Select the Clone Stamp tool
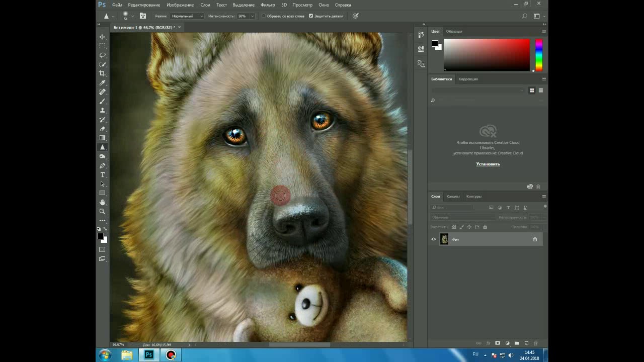 tap(102, 111)
